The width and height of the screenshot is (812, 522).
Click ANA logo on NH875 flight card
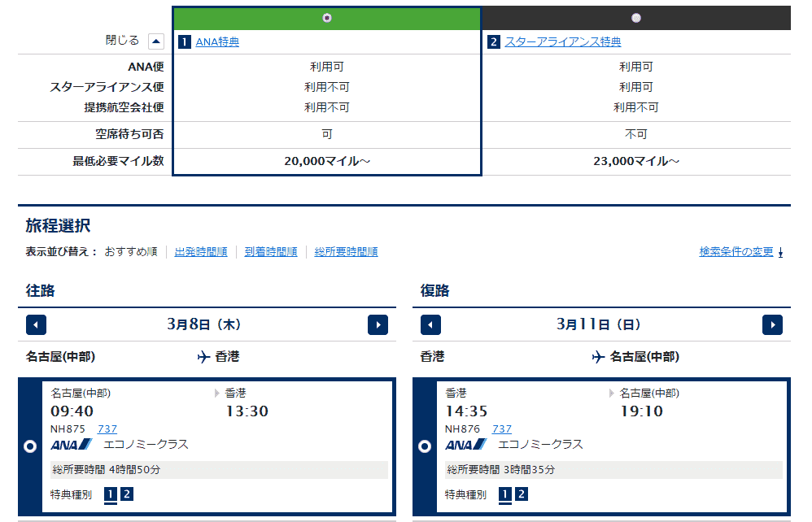[x=72, y=445]
